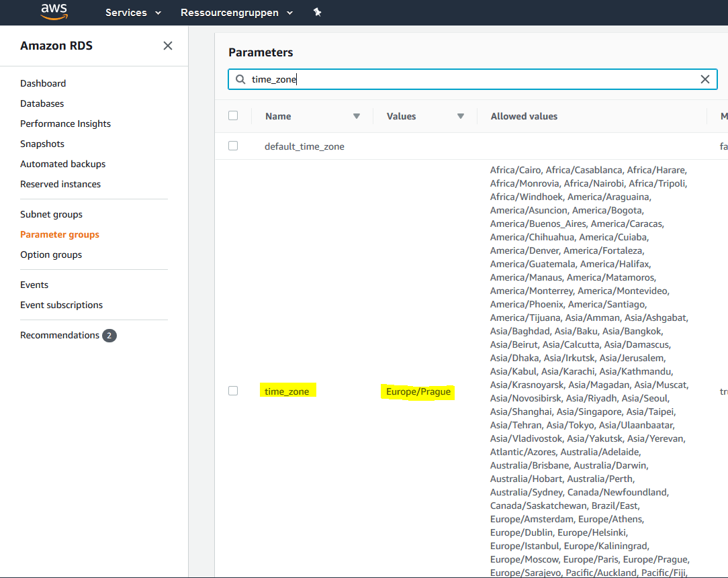Open the default_time_zone parameter link

pos(304,146)
